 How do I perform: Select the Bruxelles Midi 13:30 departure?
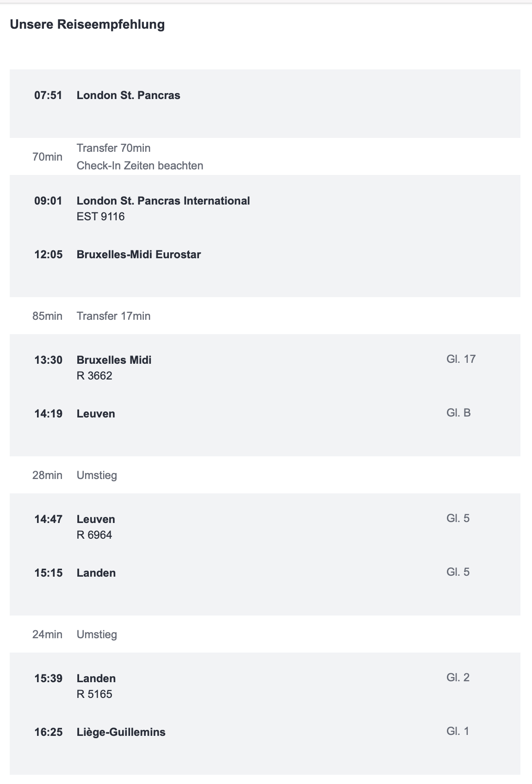(114, 360)
